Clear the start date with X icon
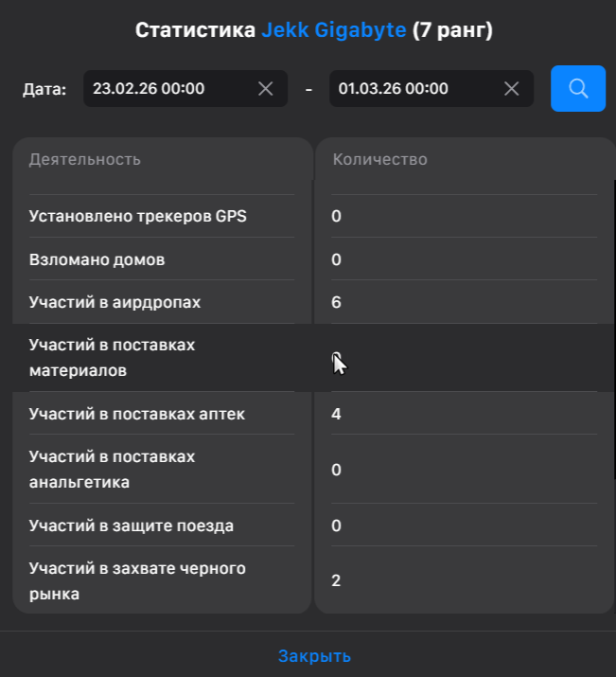 point(266,89)
